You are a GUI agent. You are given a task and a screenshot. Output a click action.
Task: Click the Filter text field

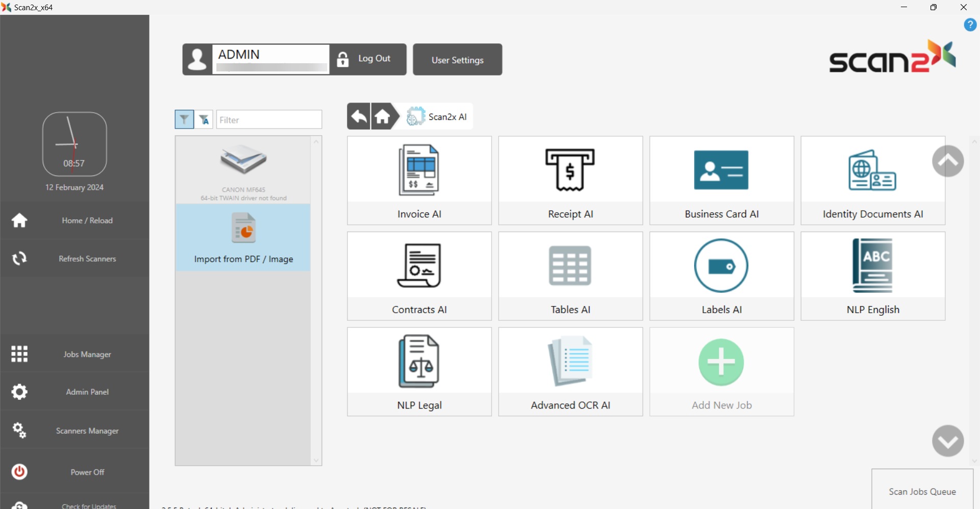pos(269,119)
